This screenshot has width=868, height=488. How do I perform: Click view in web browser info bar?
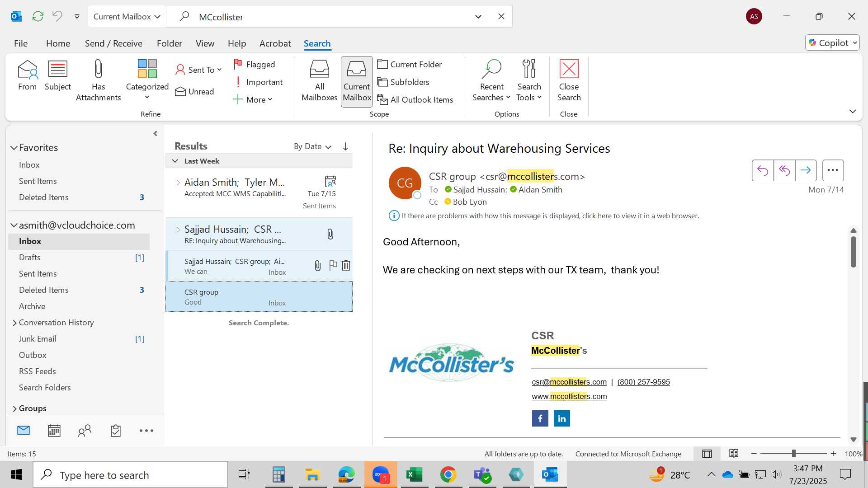click(x=550, y=216)
